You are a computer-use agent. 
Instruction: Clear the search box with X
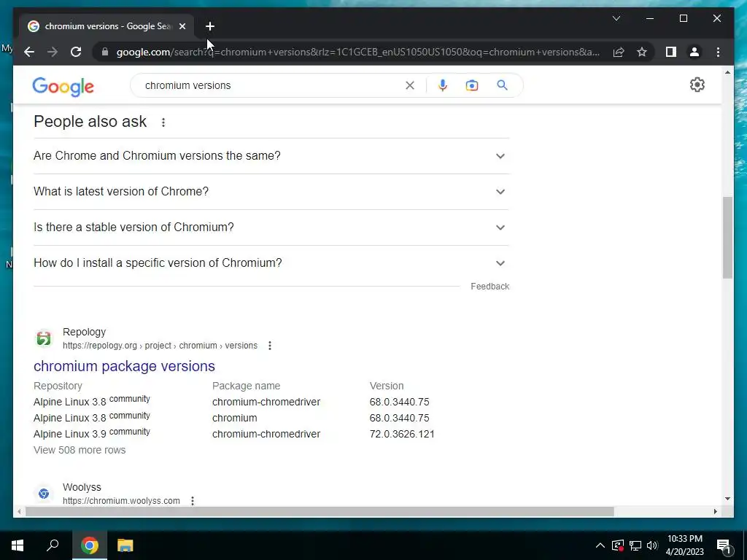coord(410,85)
